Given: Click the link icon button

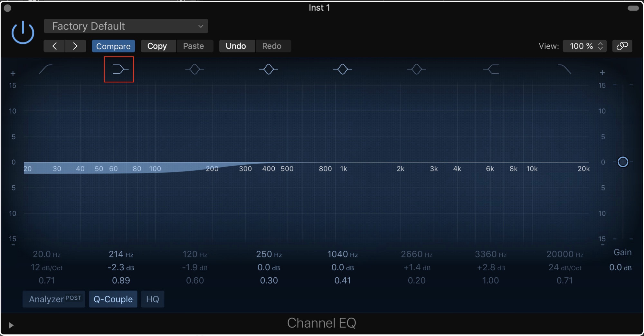Looking at the screenshot, I should point(622,46).
